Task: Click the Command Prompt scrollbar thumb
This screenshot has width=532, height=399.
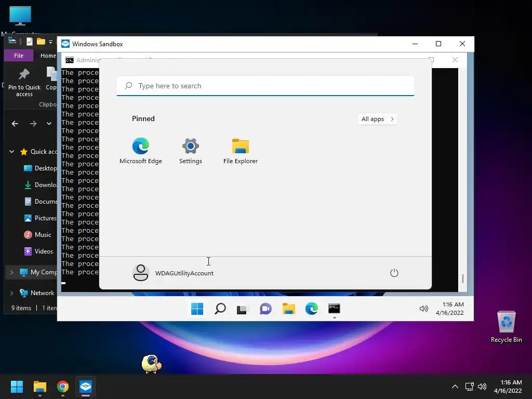Action: (463, 278)
